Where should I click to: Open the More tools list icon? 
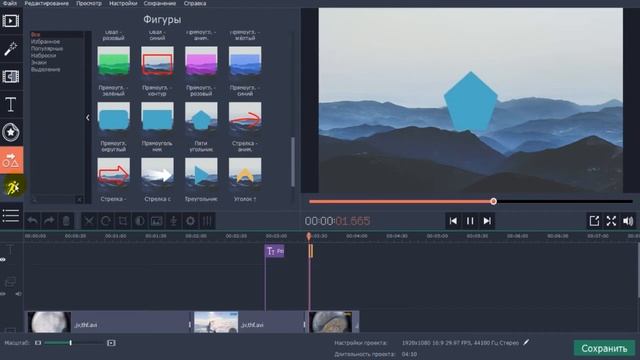pyautogui.click(x=11, y=216)
